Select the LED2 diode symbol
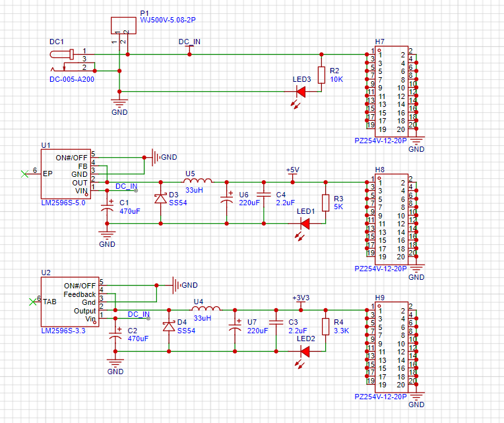 pos(304,351)
